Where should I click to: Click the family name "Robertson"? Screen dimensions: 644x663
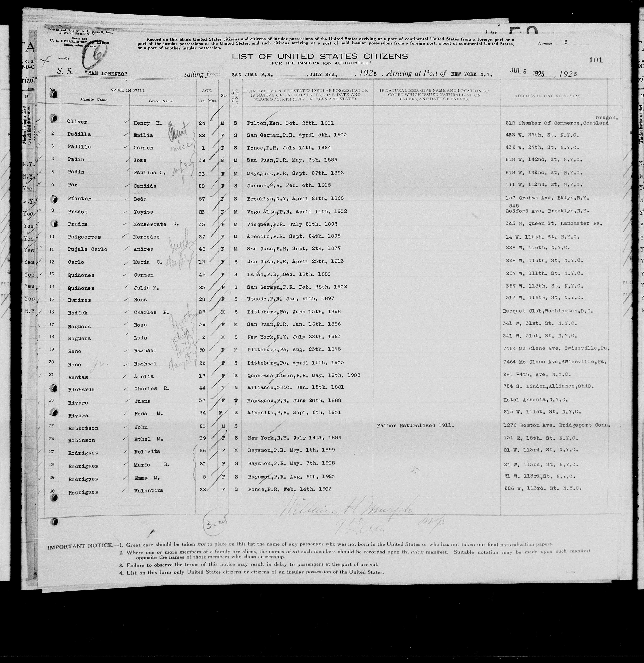click(x=83, y=428)
